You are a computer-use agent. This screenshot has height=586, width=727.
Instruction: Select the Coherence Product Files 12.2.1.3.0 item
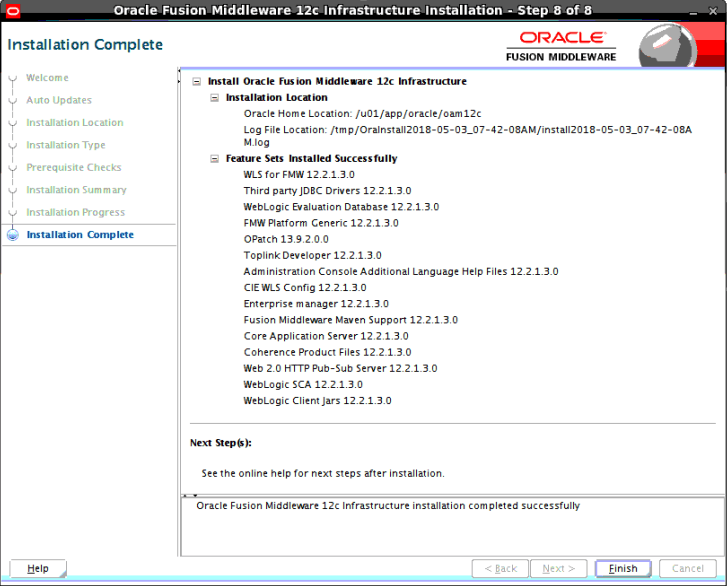coord(327,352)
